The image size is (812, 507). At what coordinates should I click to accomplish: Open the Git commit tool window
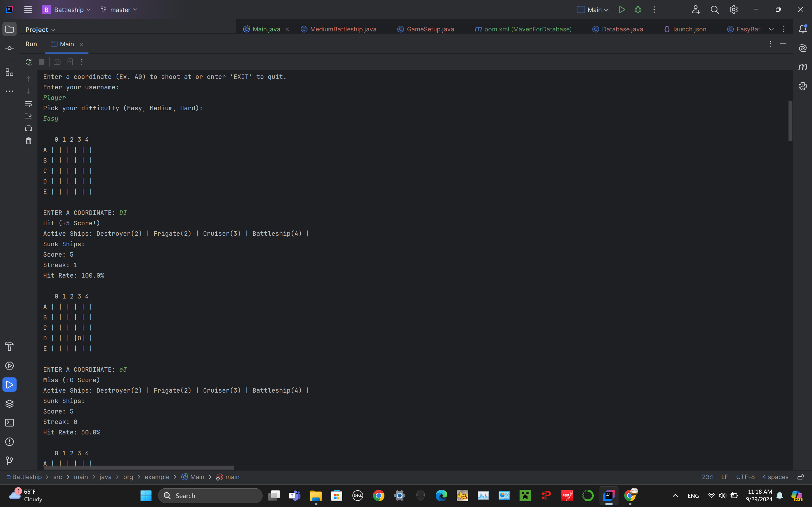(10, 48)
